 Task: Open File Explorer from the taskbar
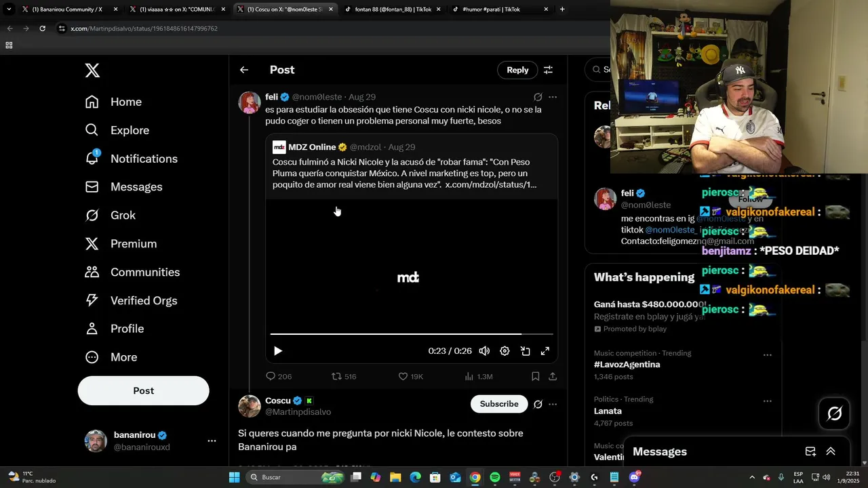(x=395, y=477)
